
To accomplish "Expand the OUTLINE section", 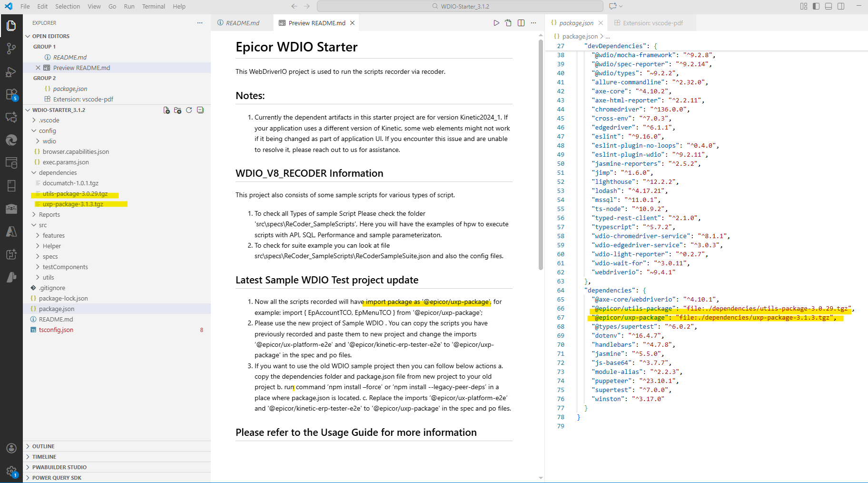I will [43, 446].
